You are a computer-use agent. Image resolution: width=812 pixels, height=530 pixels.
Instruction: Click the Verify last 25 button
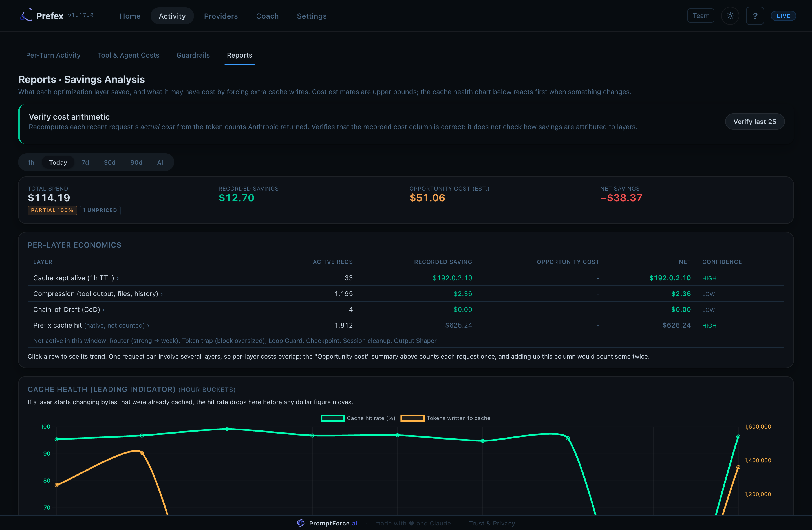pyautogui.click(x=755, y=122)
